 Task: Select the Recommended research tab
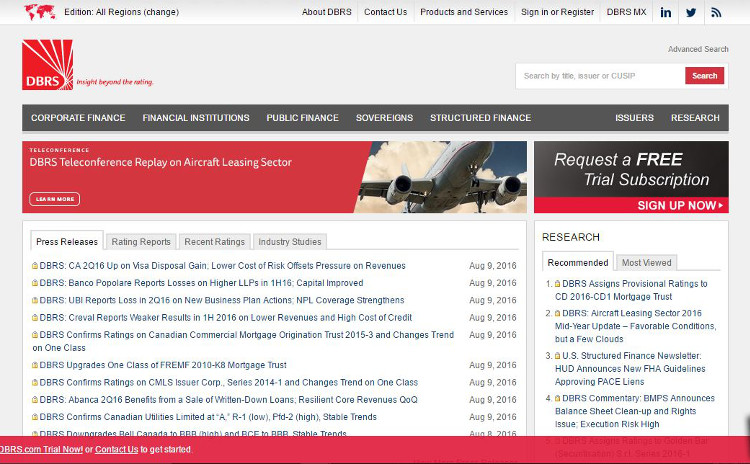click(x=578, y=263)
